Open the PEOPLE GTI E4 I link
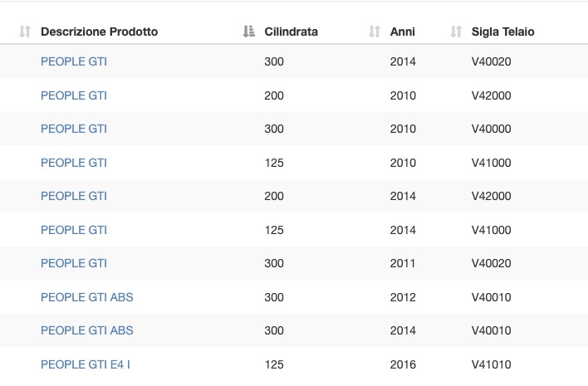588x386 pixels. pos(85,364)
